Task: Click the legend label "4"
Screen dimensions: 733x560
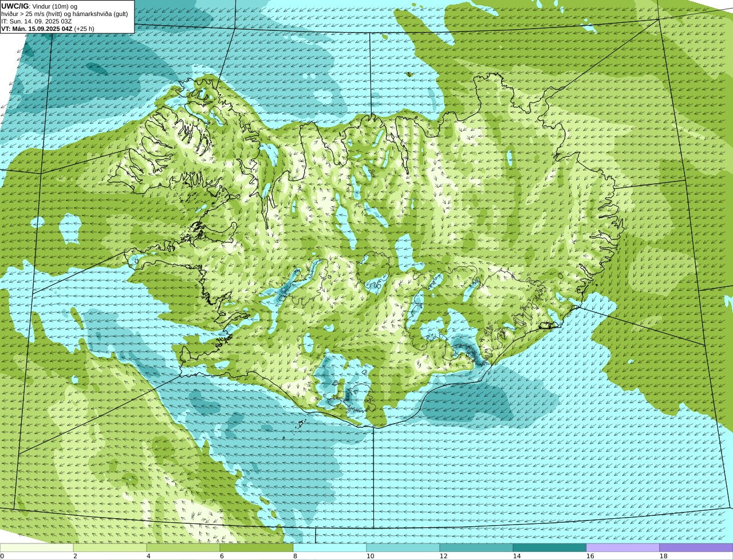Action: (x=148, y=556)
